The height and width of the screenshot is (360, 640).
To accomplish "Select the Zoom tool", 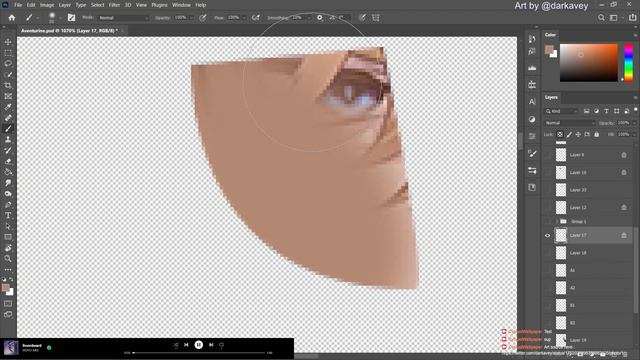I will 8,259.
